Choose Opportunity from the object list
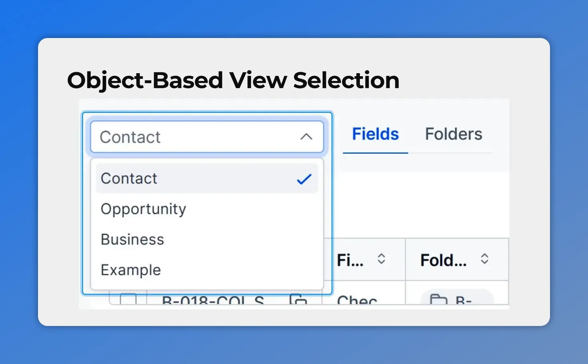The height and width of the screenshot is (364, 588). click(143, 209)
